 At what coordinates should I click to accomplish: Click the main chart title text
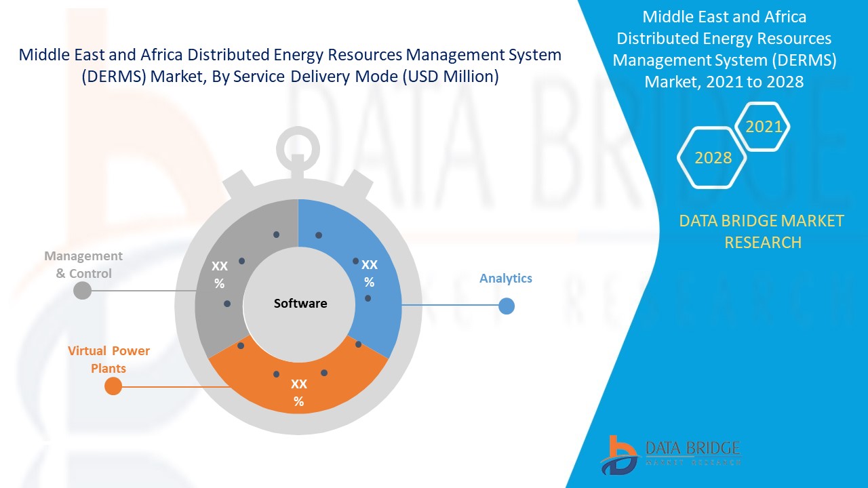pyautogui.click(x=290, y=66)
